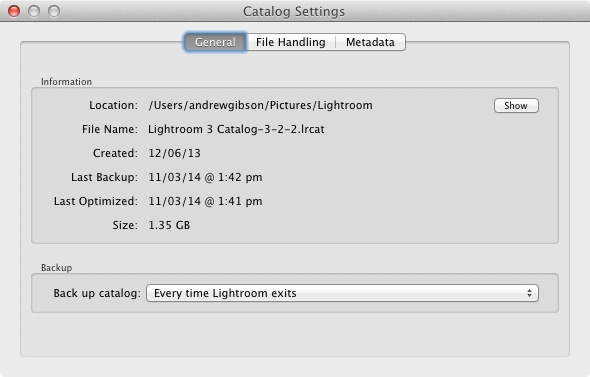Click the Show button next to Location
The image size is (590, 377).
point(516,106)
